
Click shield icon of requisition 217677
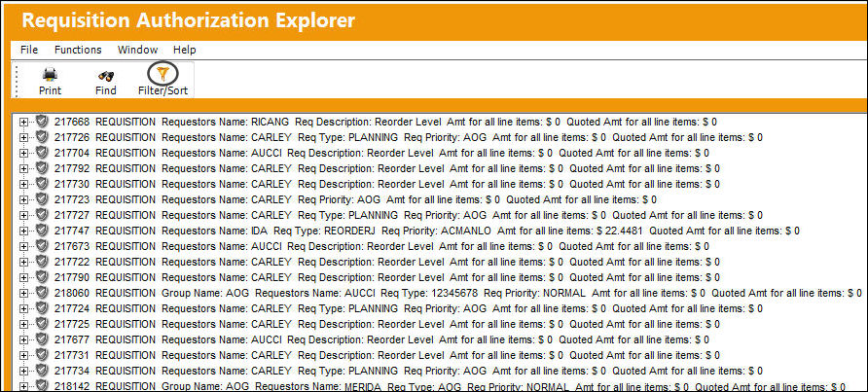(x=42, y=339)
